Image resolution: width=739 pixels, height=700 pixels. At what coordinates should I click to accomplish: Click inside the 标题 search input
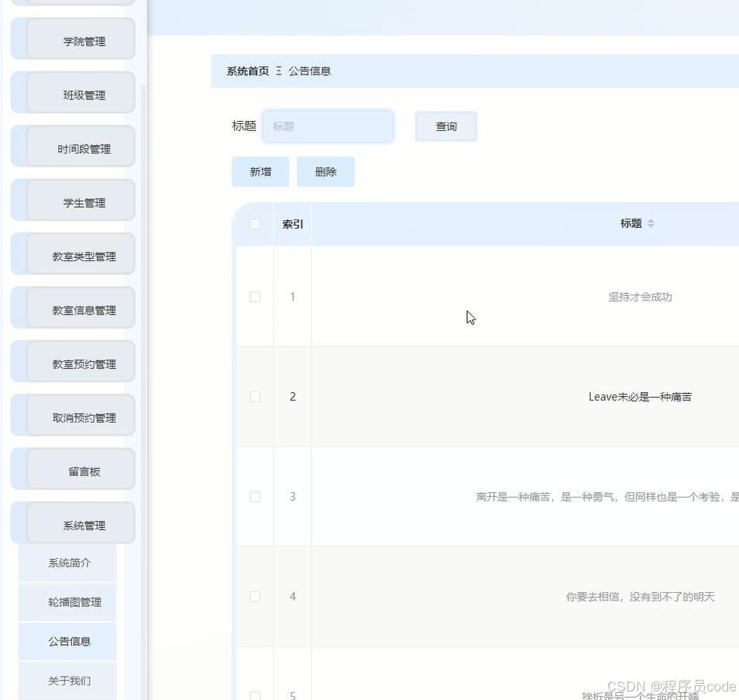tap(327, 126)
